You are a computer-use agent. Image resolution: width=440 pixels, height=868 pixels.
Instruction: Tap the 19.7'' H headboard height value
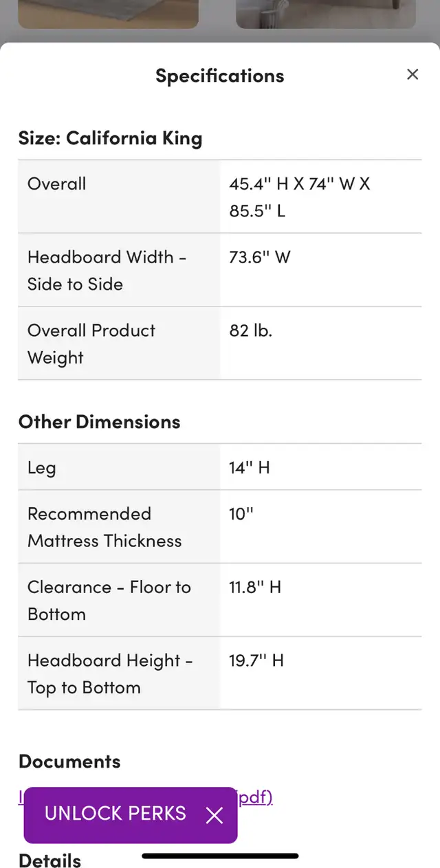click(x=256, y=660)
